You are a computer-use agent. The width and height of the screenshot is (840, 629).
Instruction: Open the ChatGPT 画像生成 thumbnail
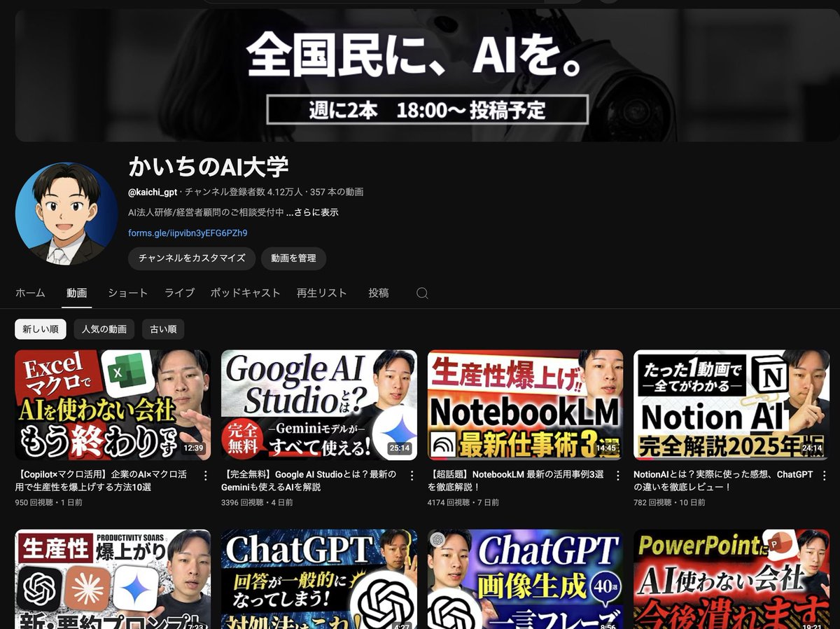[525, 579]
